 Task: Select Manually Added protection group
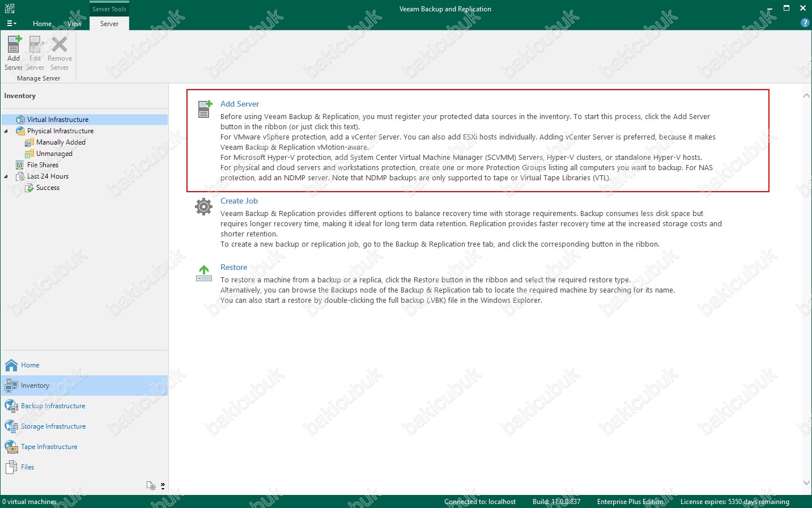click(61, 142)
